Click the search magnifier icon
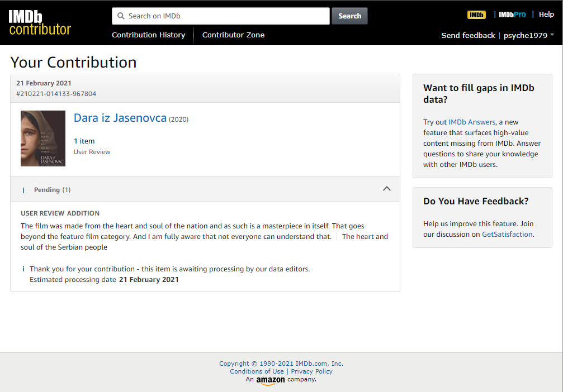 (x=121, y=16)
